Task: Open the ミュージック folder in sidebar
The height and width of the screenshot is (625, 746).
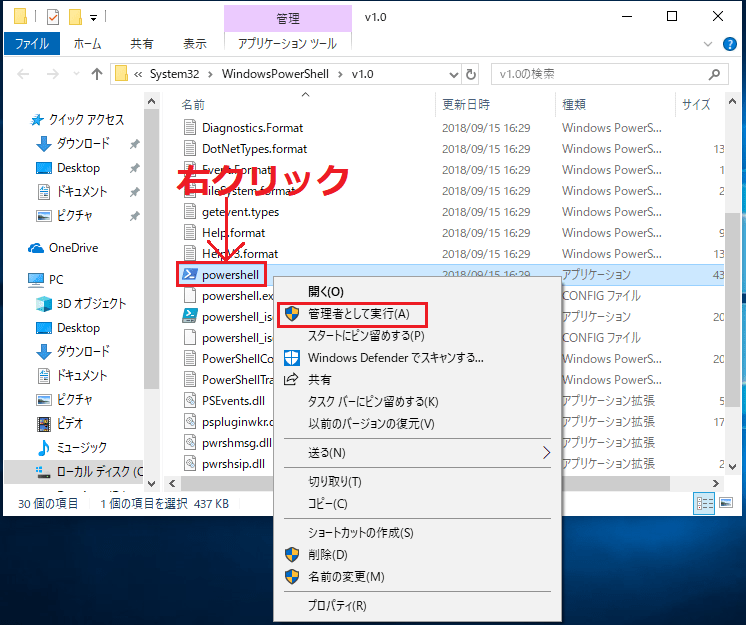Action: pos(82,447)
